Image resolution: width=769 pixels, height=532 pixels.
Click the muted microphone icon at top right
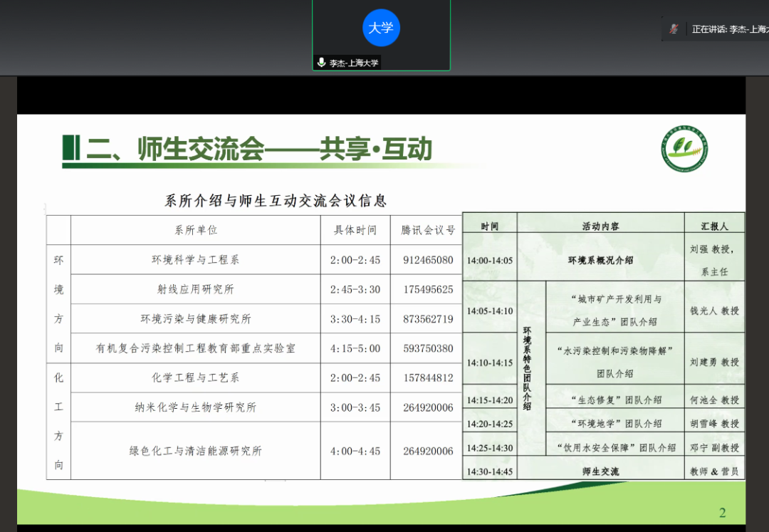674,29
